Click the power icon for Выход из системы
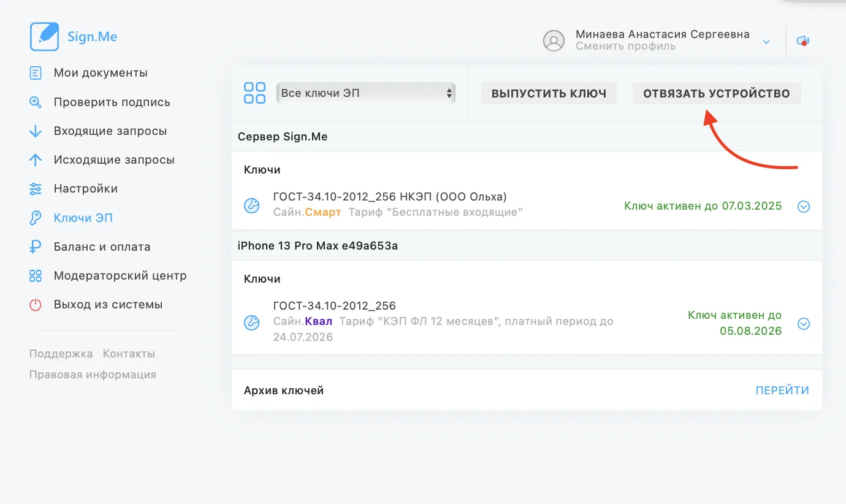 click(36, 305)
